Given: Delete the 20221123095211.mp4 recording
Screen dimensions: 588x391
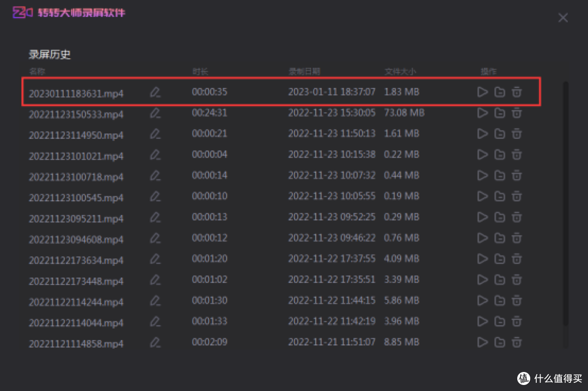Looking at the screenshot, I should (516, 217).
